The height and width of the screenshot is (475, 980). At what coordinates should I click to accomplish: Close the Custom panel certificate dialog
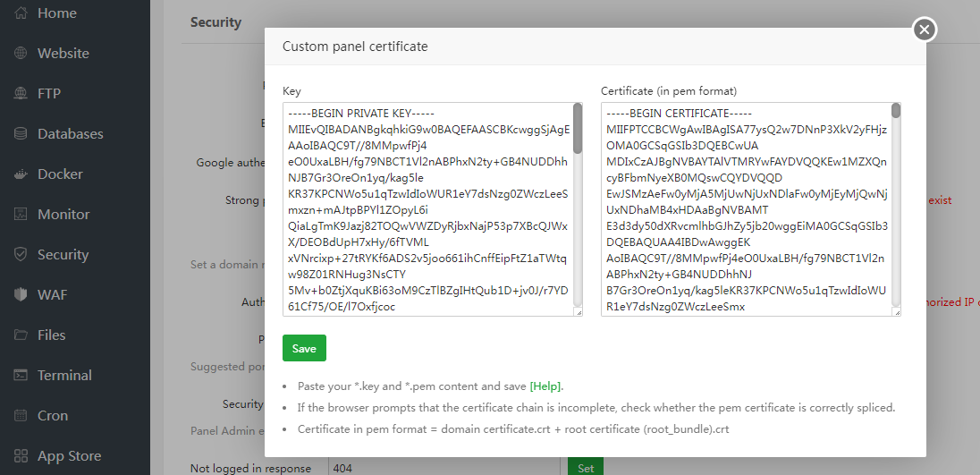point(925,30)
